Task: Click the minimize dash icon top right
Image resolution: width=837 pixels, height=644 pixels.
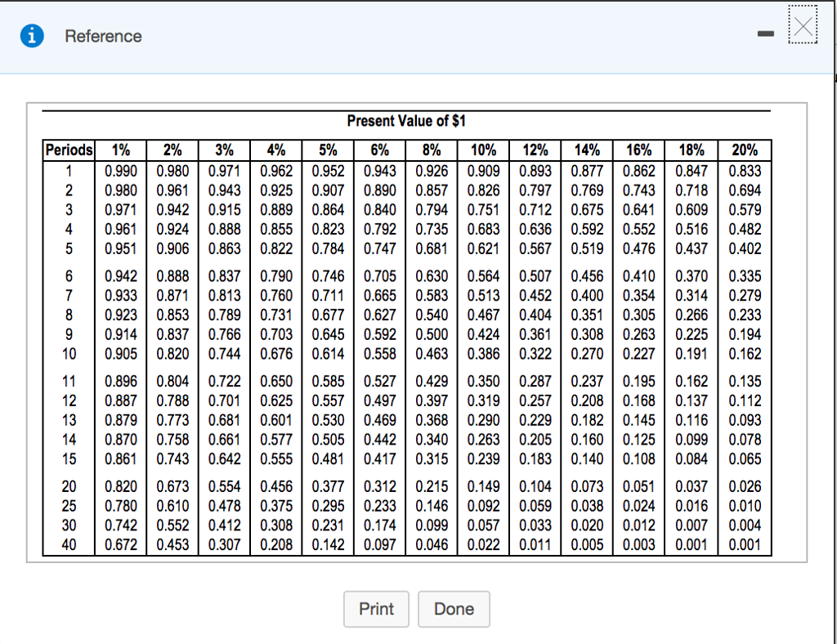Action: [766, 34]
